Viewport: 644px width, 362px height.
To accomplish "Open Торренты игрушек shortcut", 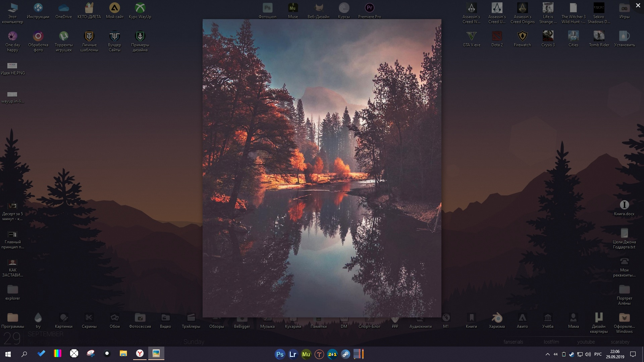I will coord(63,41).
